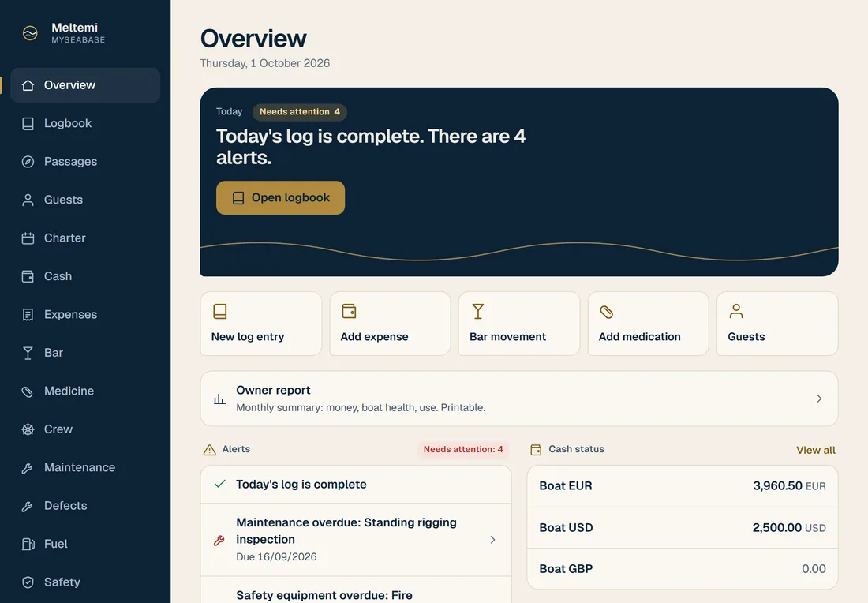Click the Fuel pump icon
Viewport: 868px width, 603px height.
28,545
